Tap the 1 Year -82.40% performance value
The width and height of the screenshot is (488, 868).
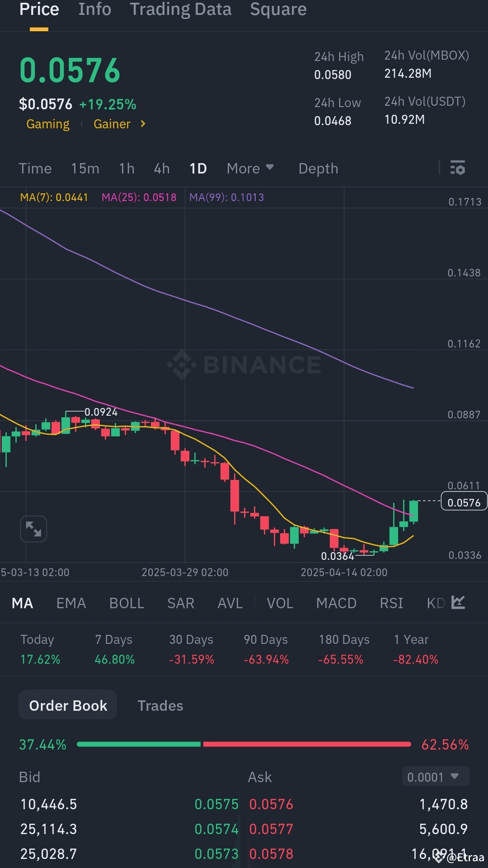coord(416,660)
